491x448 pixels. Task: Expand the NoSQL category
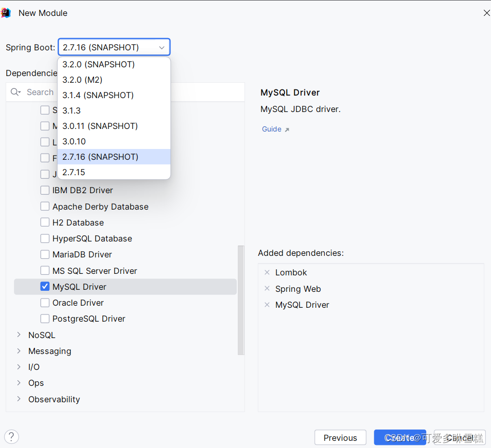[18, 335]
